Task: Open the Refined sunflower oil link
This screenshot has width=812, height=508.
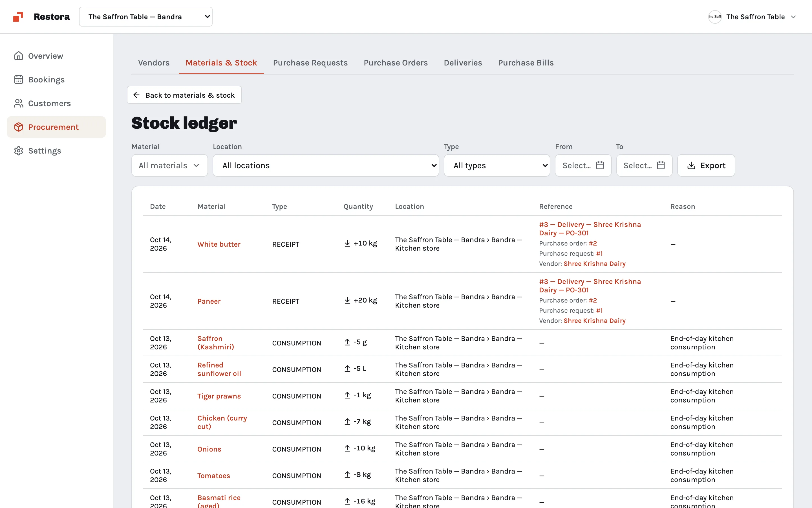Action: pyautogui.click(x=219, y=369)
